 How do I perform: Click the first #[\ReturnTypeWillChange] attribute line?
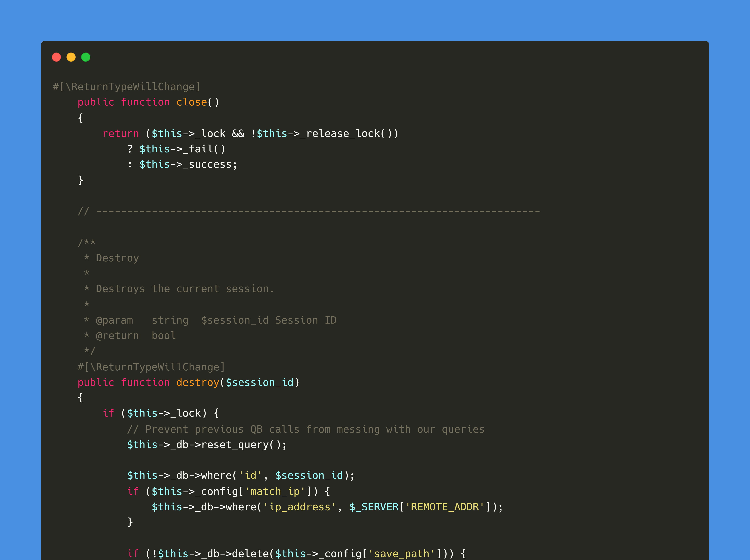point(127,87)
